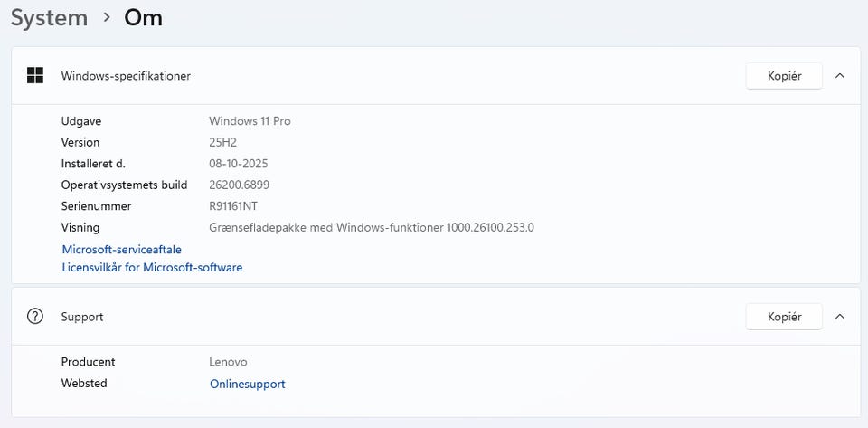
Task: Click the Support section header label
Action: tap(82, 318)
